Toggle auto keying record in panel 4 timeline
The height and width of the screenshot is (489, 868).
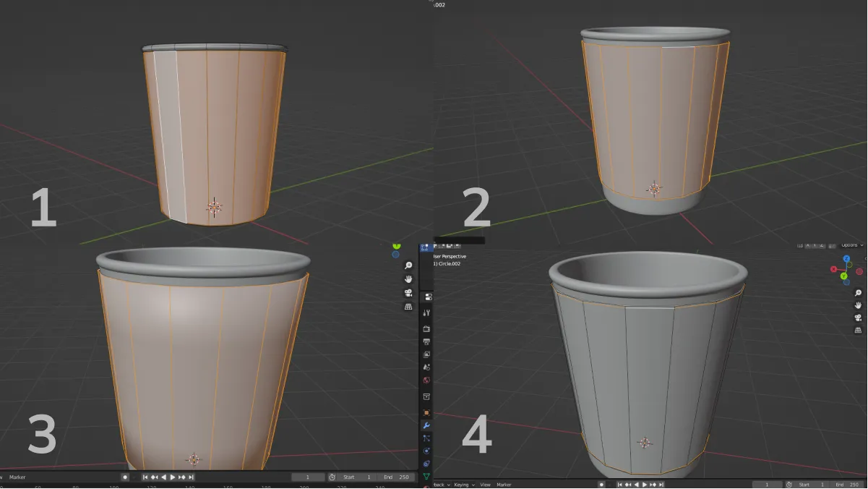coord(601,485)
